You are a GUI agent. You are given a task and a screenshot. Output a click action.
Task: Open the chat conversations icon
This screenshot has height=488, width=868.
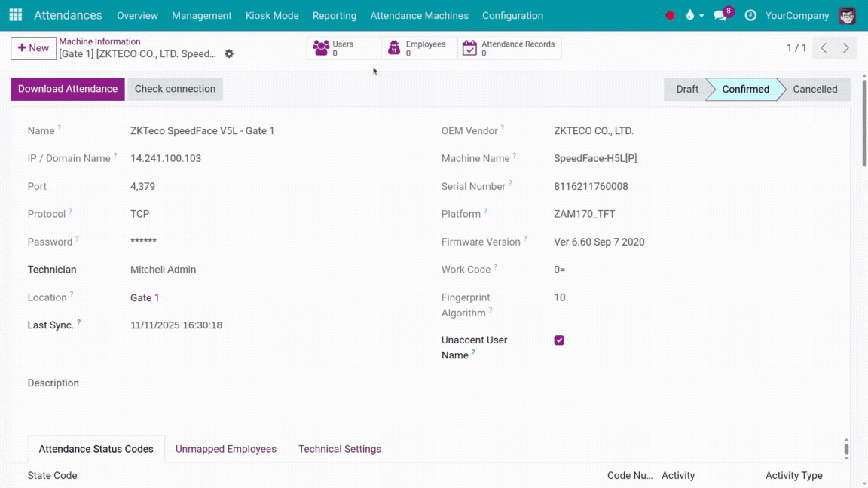click(x=720, y=15)
